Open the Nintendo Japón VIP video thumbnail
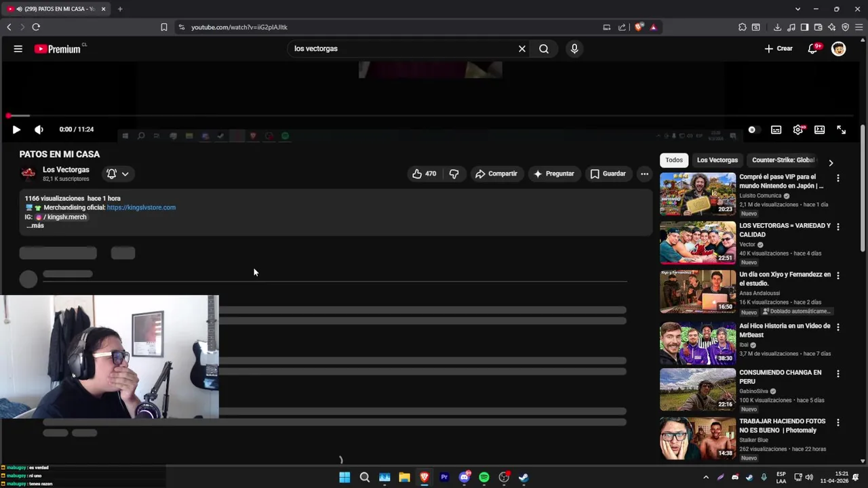Screen dimensions: 868x488 point(698,194)
